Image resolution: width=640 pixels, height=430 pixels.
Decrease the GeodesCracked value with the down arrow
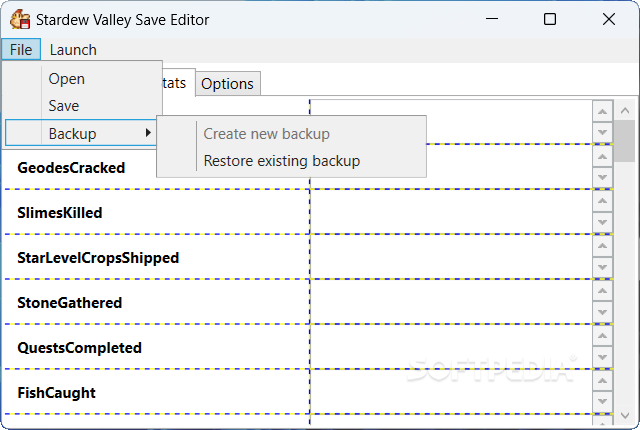602,177
